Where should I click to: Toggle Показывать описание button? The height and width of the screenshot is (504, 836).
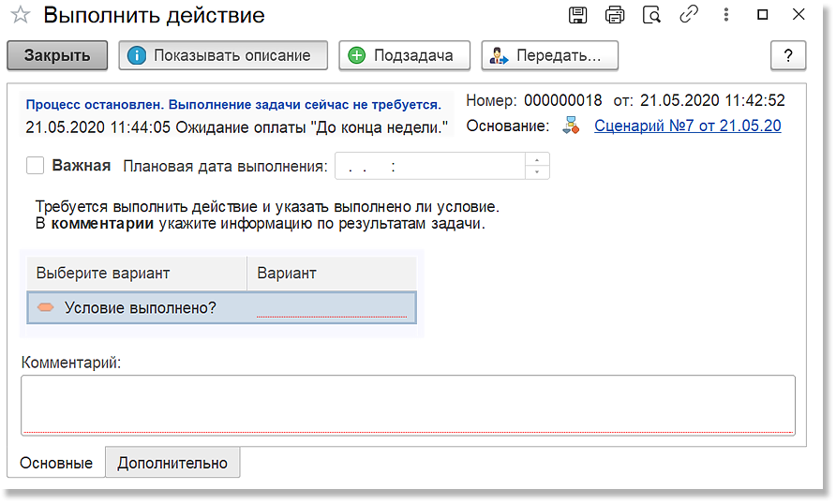pyautogui.click(x=223, y=55)
